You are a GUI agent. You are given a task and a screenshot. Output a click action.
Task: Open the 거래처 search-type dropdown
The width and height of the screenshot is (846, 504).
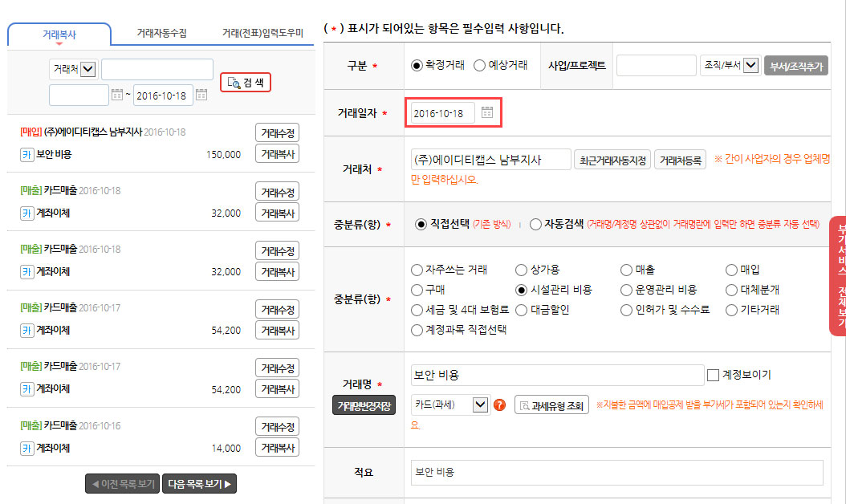73,69
